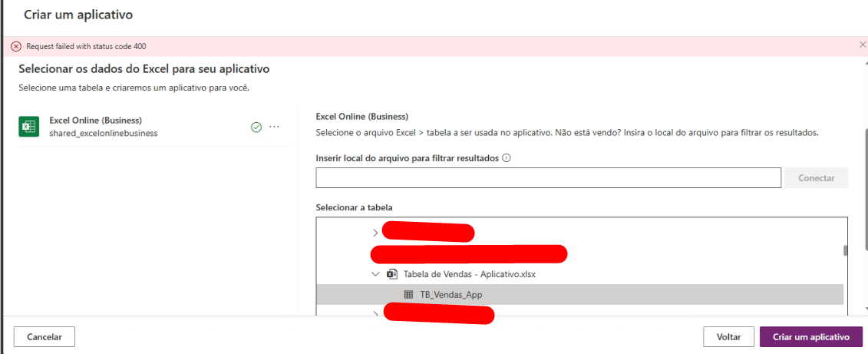Screen dimensions: 868x354
Task: Click the 'Selecionar a tabela' label
Action: [355, 208]
